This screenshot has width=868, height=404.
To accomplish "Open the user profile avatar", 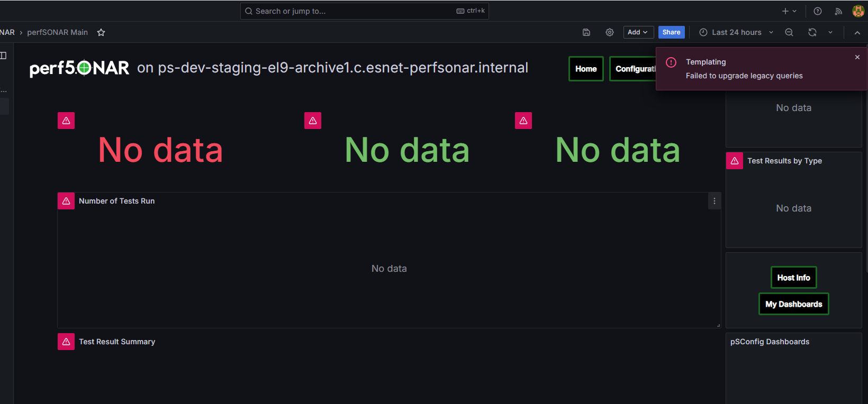I will [x=858, y=11].
